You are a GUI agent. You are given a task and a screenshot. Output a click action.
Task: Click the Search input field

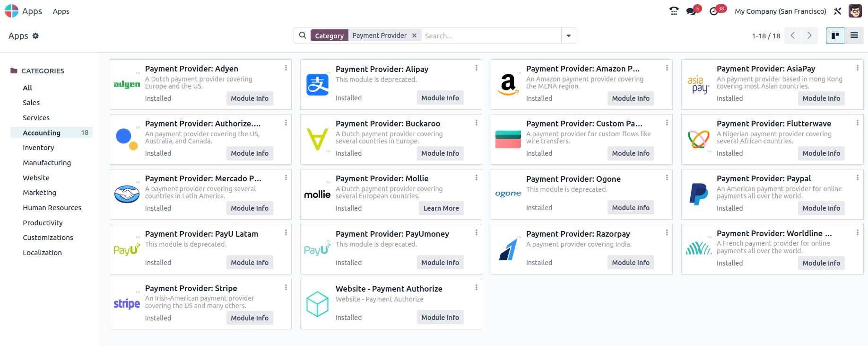(x=491, y=35)
